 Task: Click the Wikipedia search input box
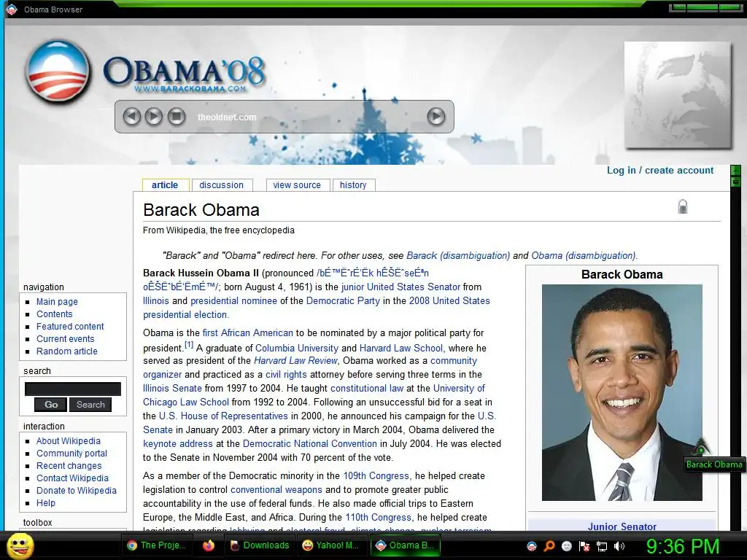coord(72,389)
